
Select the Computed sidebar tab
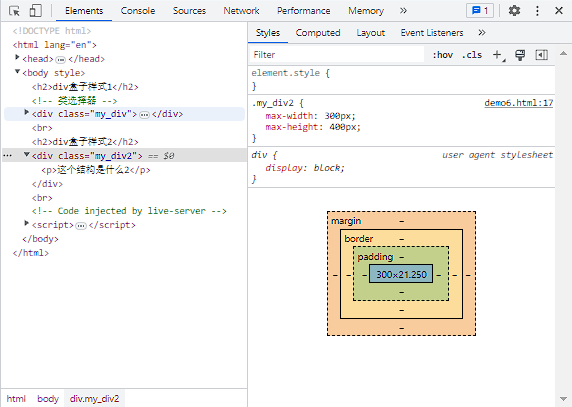318,33
